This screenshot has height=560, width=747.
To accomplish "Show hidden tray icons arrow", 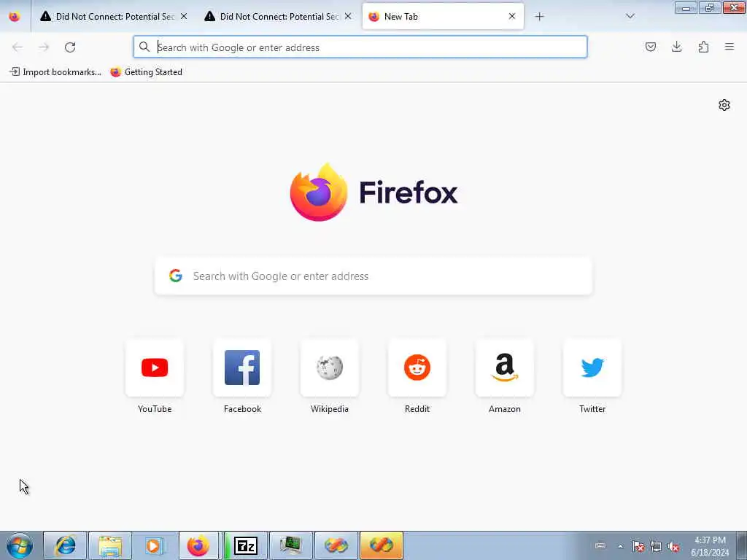I will pyautogui.click(x=620, y=546).
